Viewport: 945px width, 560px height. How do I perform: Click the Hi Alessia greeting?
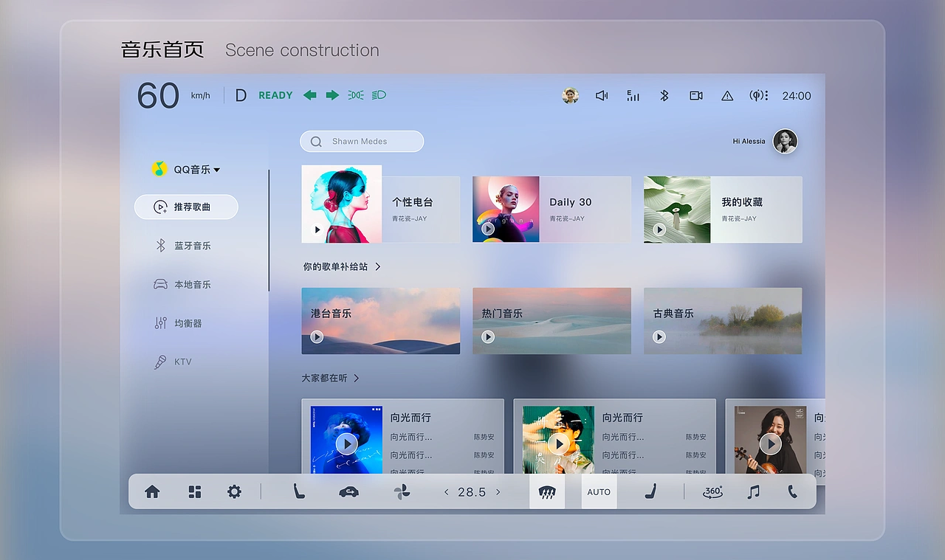(x=749, y=141)
